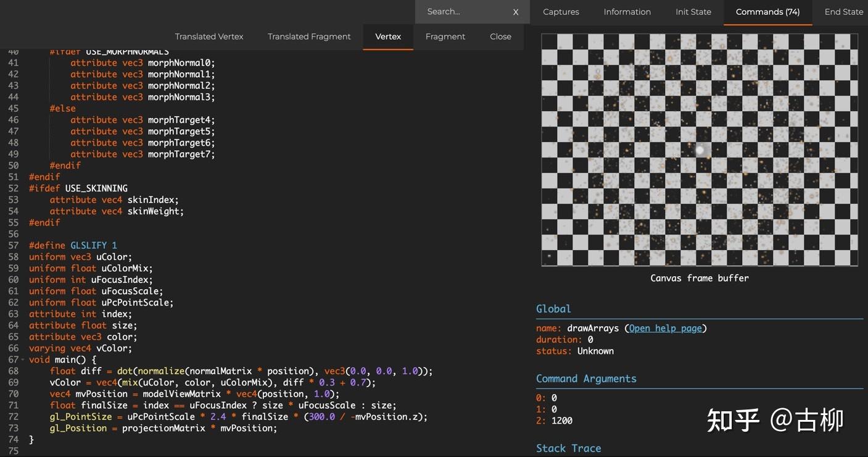
Task: Switch to the Information tab
Action: [x=627, y=11]
